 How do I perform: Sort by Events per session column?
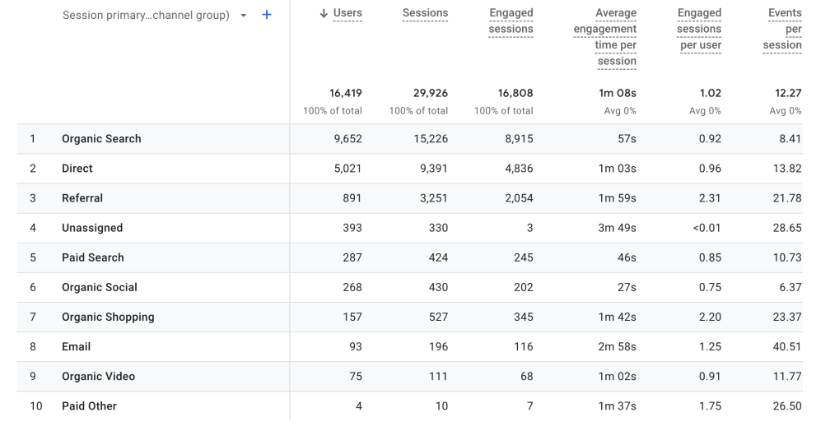[x=782, y=29]
